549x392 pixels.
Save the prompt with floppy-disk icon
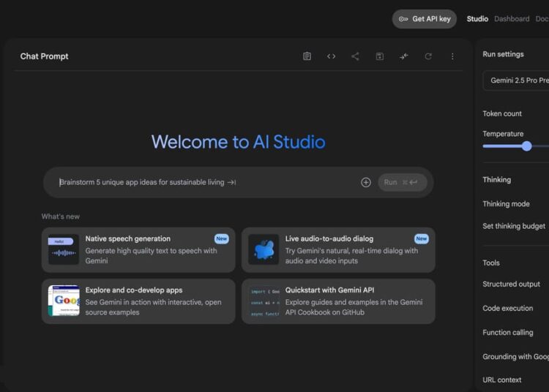pyautogui.click(x=379, y=56)
